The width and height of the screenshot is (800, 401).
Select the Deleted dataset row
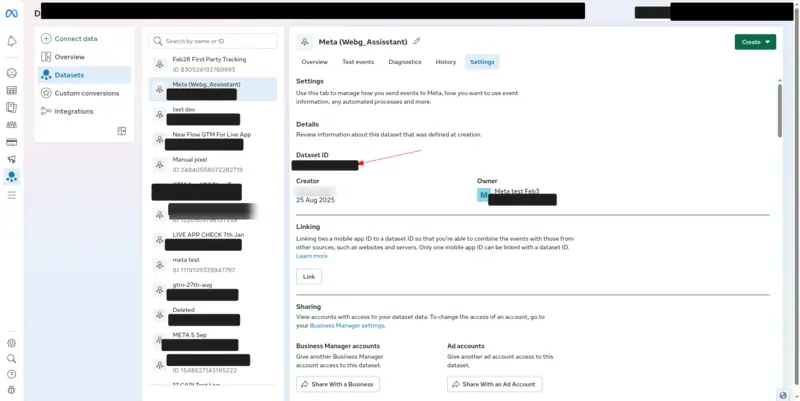(x=213, y=315)
